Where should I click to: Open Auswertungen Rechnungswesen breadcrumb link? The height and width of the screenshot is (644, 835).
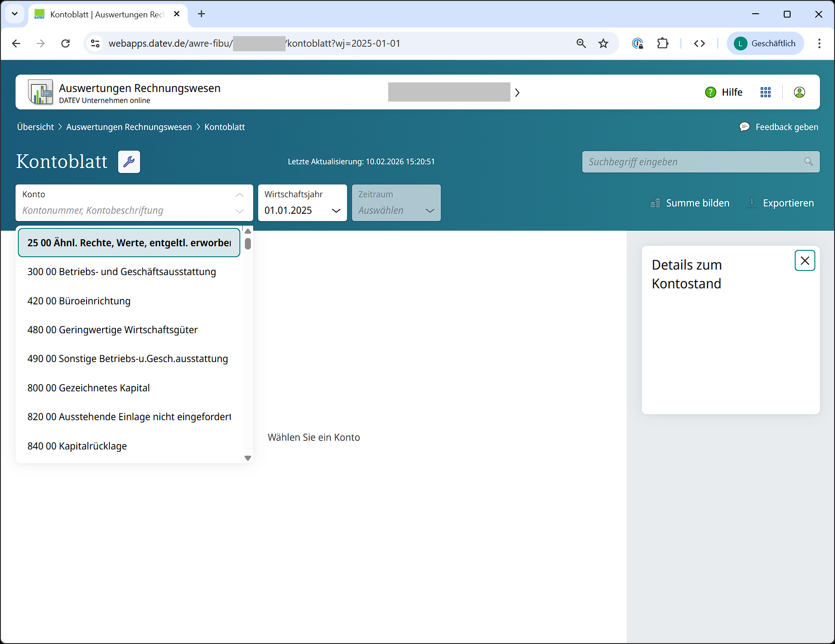point(129,127)
